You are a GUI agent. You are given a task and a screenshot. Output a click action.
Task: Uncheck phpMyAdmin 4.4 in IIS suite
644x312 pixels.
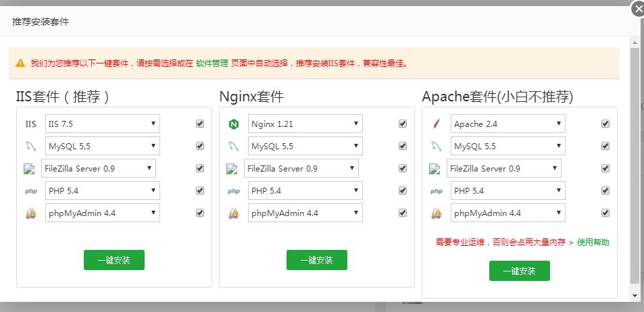(200, 213)
